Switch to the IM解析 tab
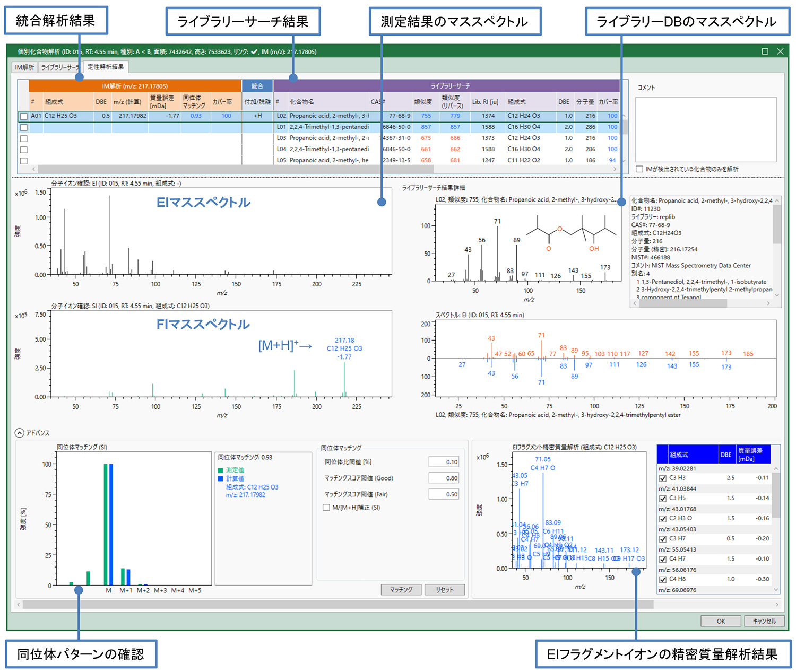The height and width of the screenshot is (672, 796). [x=24, y=67]
